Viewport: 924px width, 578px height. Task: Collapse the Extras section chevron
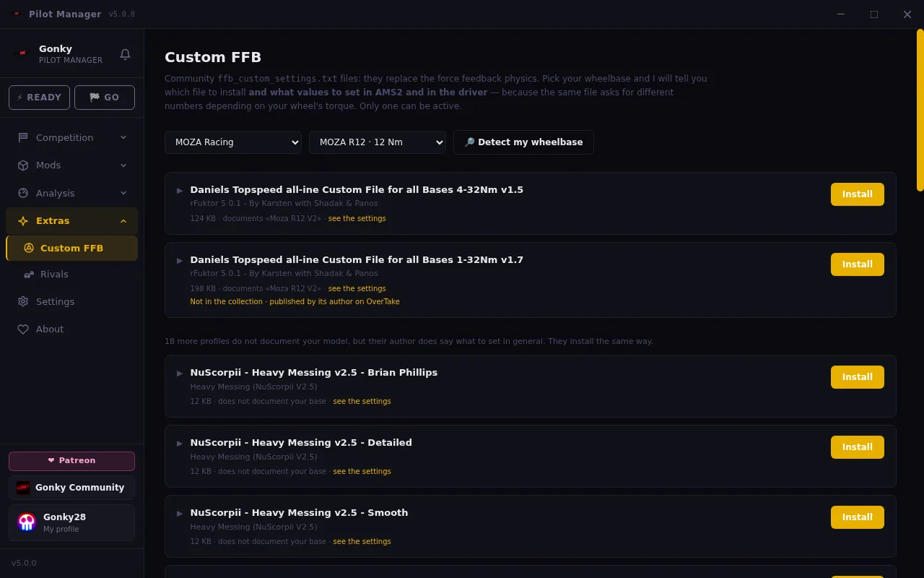tap(123, 220)
